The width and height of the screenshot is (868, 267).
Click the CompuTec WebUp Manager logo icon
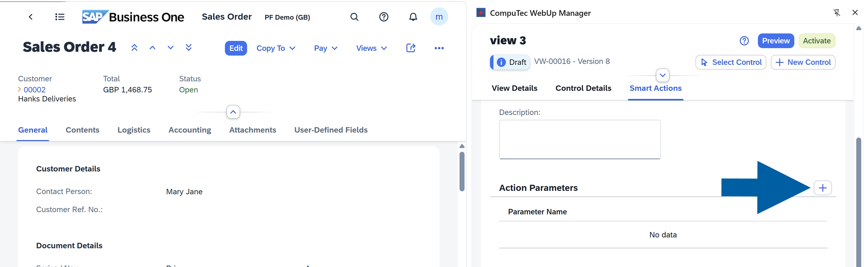pyautogui.click(x=481, y=13)
